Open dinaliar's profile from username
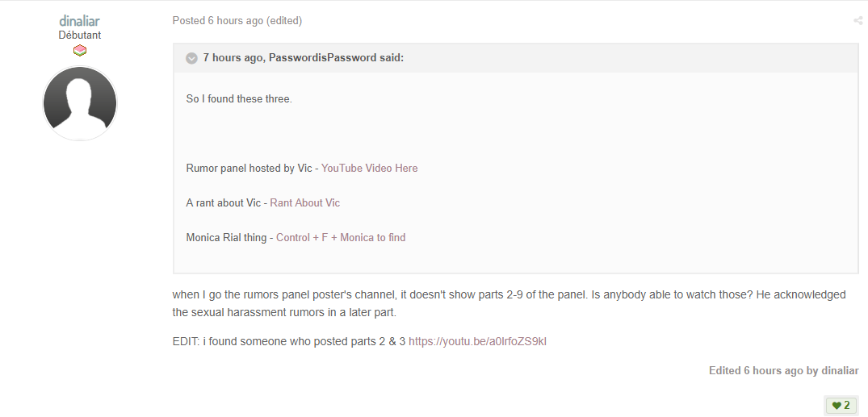The image size is (868, 417). [80, 21]
